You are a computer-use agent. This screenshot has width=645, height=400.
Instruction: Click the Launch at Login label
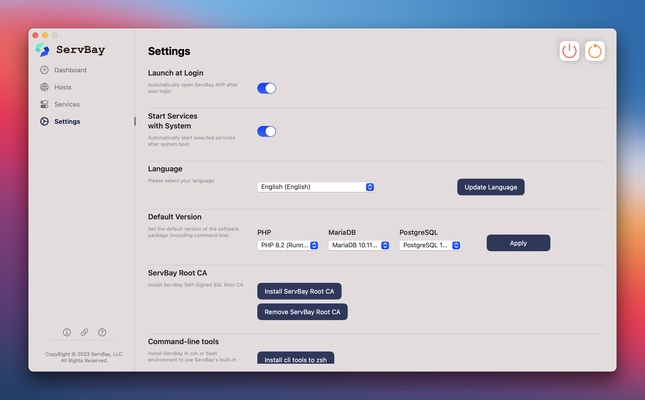pyautogui.click(x=176, y=73)
